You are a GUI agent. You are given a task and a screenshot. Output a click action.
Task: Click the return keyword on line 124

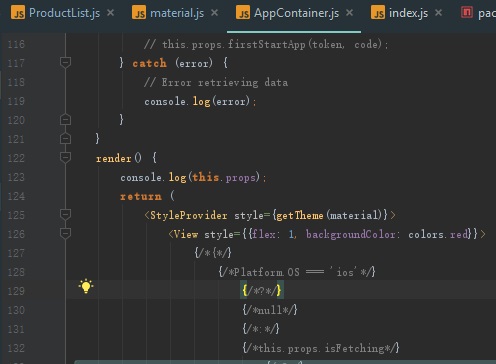[141, 196]
